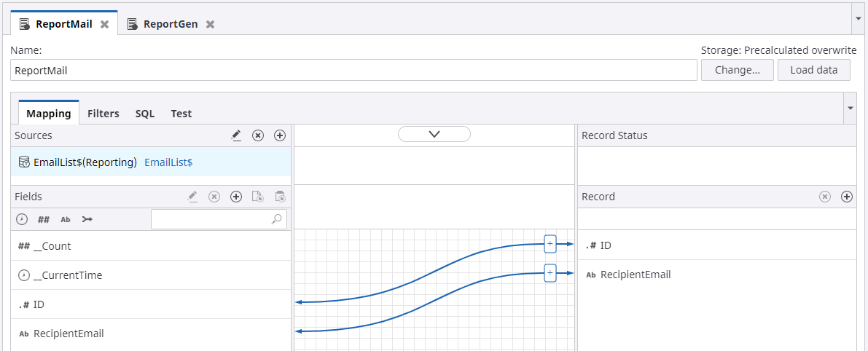
Task: Click the plus node on the ID mapping line
Action: (x=550, y=244)
